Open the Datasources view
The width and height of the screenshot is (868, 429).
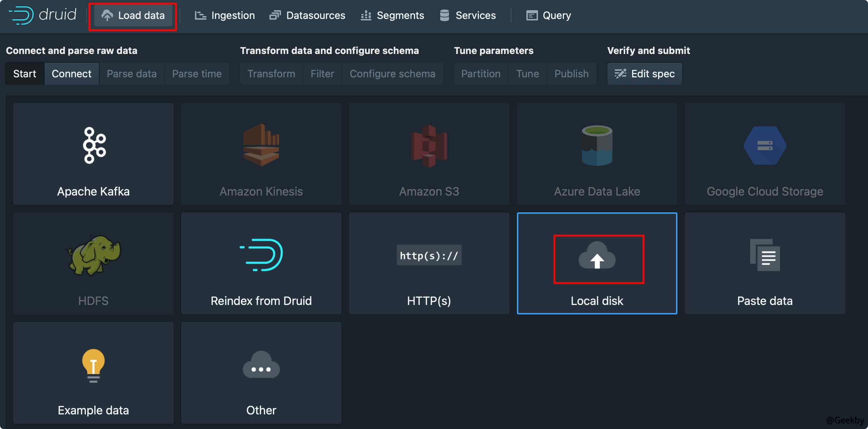point(307,15)
